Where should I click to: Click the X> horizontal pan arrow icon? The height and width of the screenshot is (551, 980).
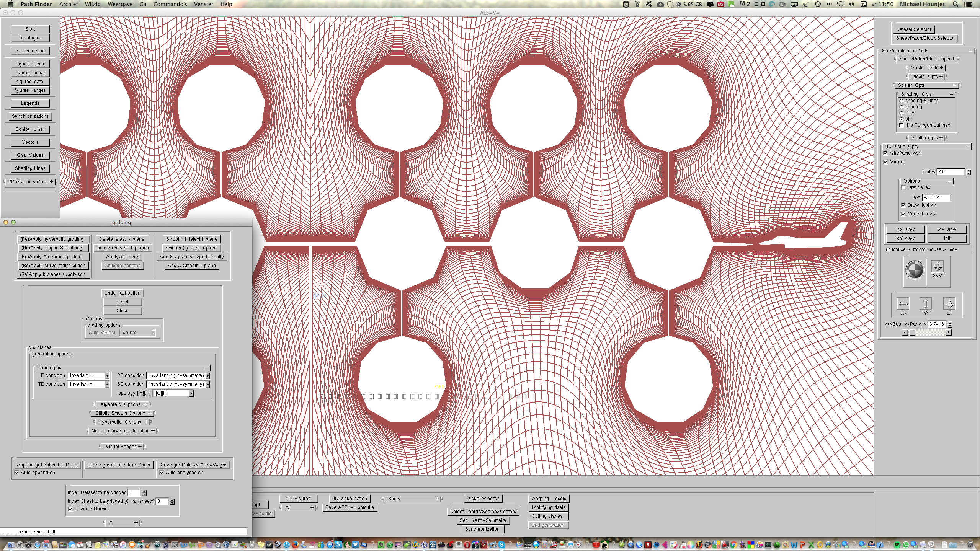[x=903, y=304]
